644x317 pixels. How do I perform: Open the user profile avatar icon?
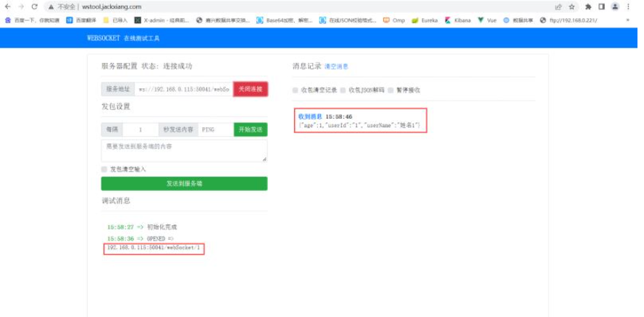(615, 7)
